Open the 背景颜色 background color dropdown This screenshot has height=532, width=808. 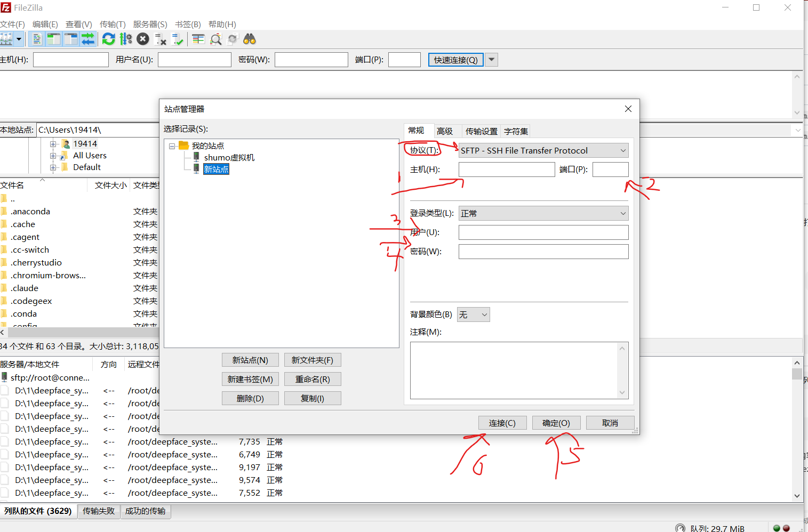coord(473,315)
